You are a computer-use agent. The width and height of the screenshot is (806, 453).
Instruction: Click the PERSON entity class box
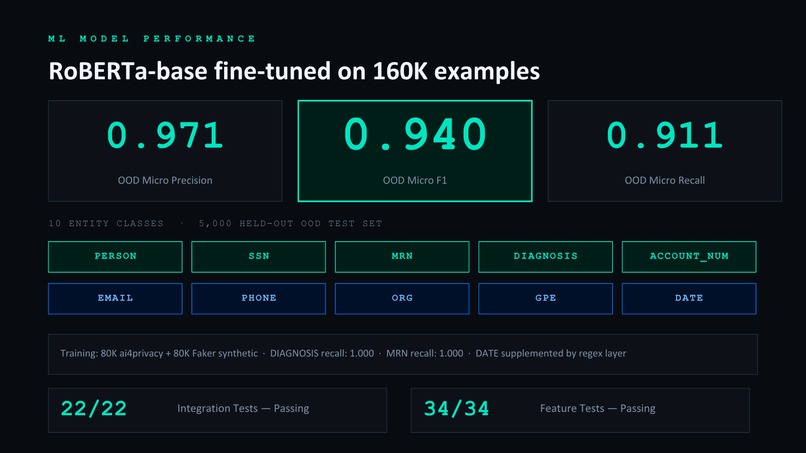click(115, 257)
